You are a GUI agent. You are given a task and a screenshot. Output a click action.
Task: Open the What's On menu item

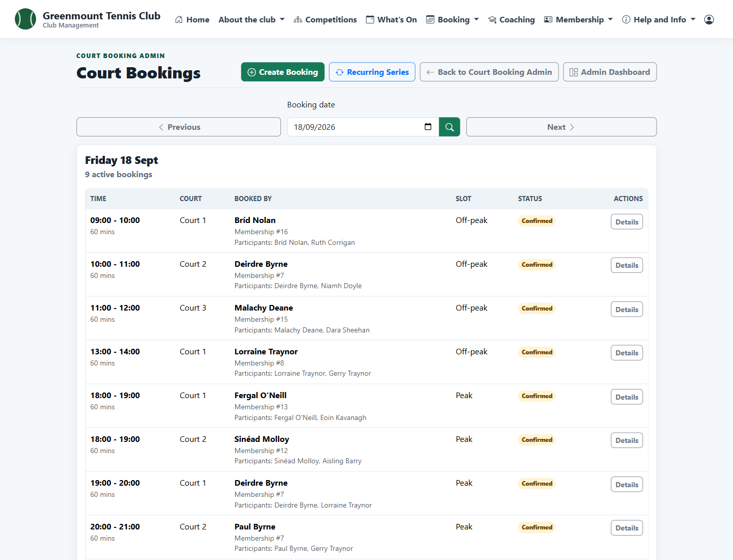(x=391, y=19)
